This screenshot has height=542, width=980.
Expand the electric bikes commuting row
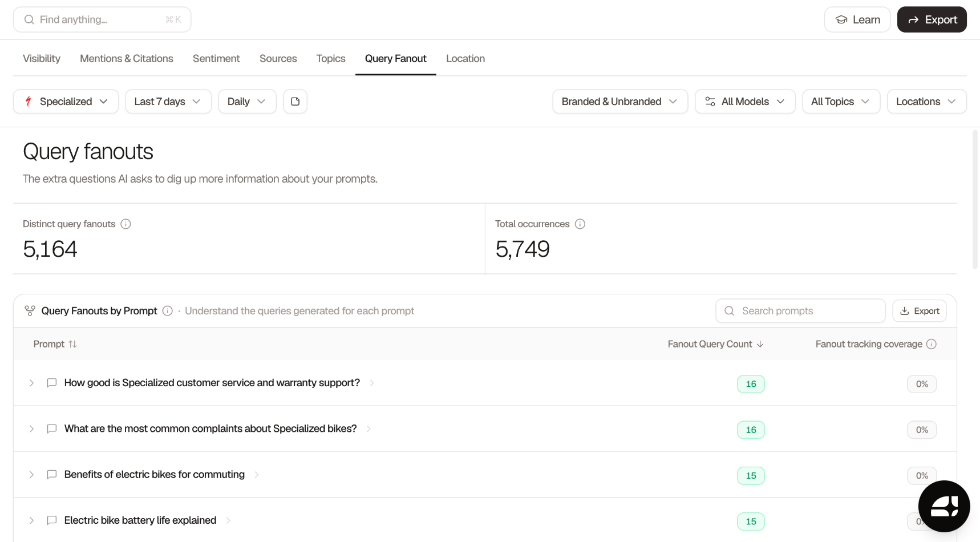[32, 475]
